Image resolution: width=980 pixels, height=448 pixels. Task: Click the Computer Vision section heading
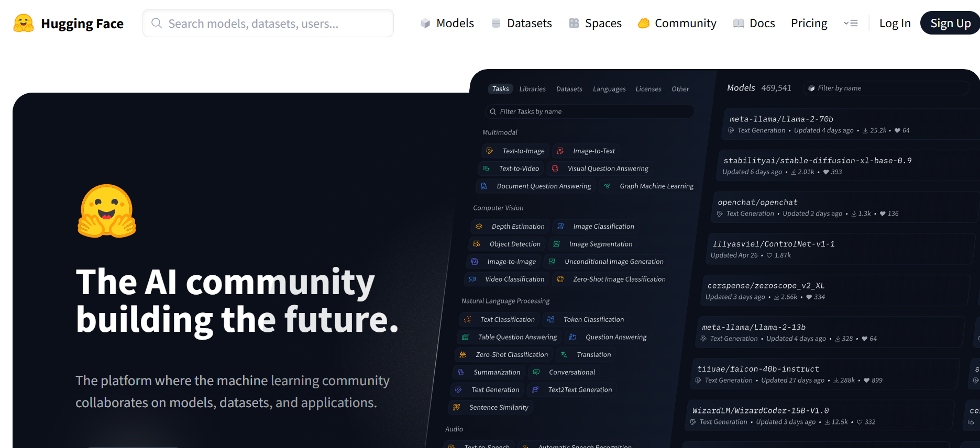(498, 208)
